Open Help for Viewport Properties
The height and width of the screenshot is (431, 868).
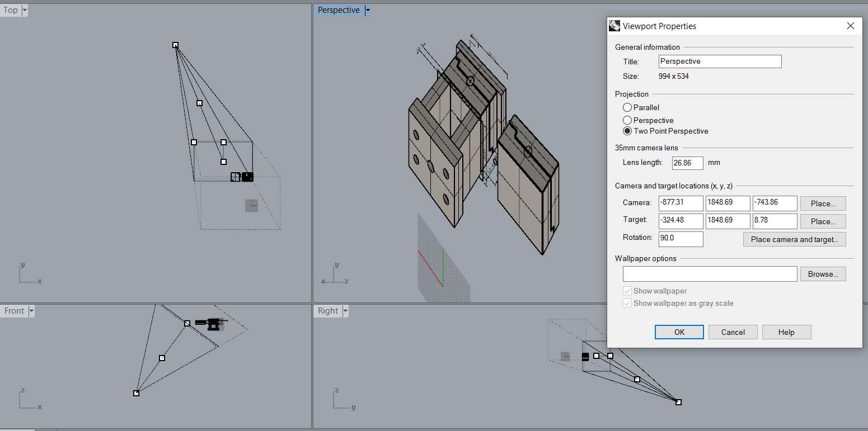click(x=786, y=332)
